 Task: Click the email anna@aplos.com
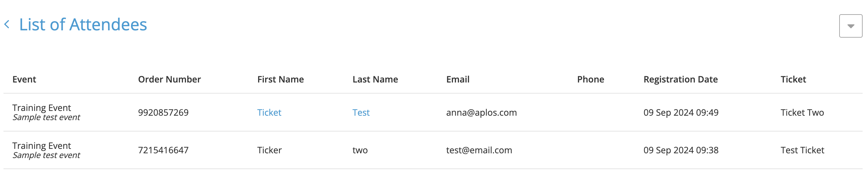point(481,113)
